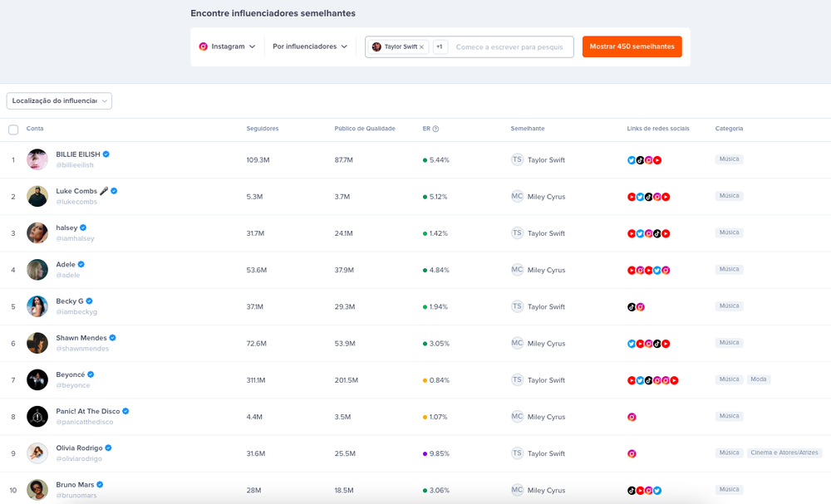
Task: Open Beyoncé's Twitter link
Action: point(640,380)
